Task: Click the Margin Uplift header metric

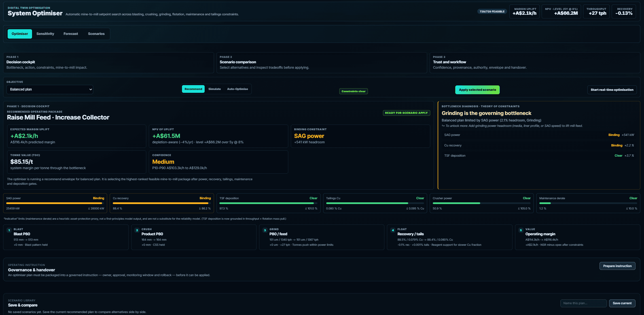Action: pos(524,11)
